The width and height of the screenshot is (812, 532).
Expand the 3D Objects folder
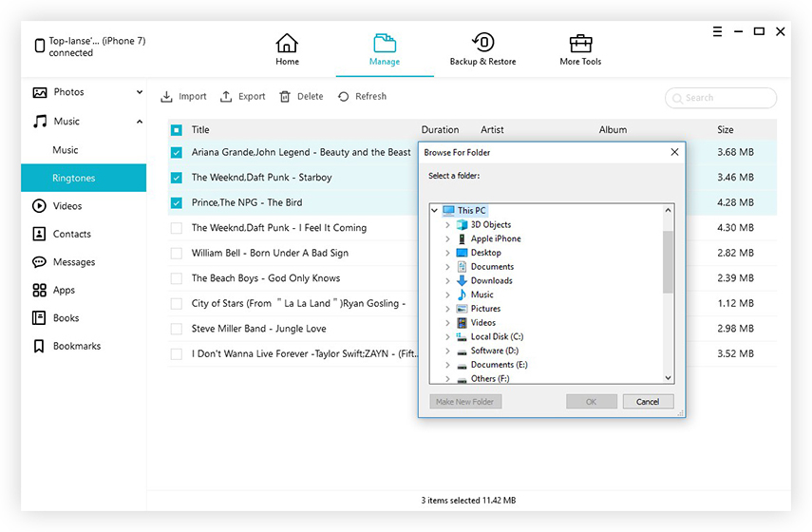coord(447,225)
